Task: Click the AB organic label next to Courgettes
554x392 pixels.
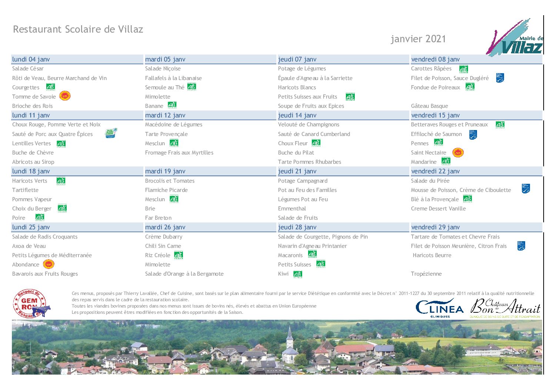Action: click(x=50, y=87)
